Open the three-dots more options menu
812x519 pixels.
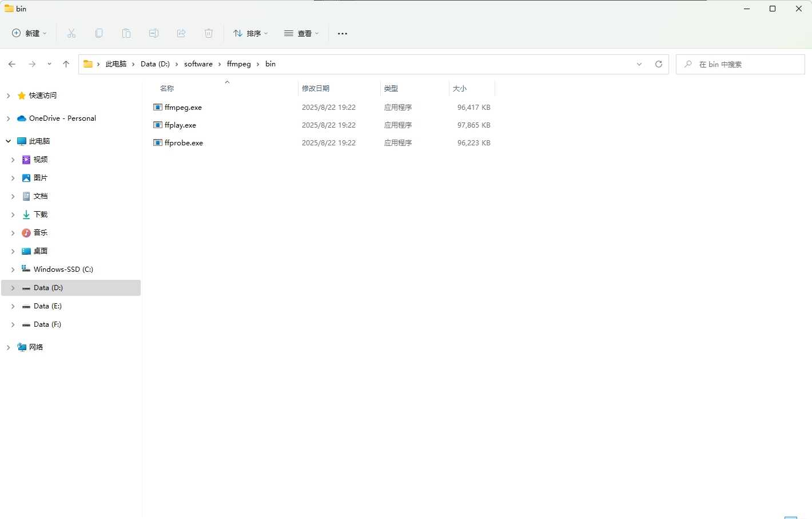[343, 33]
